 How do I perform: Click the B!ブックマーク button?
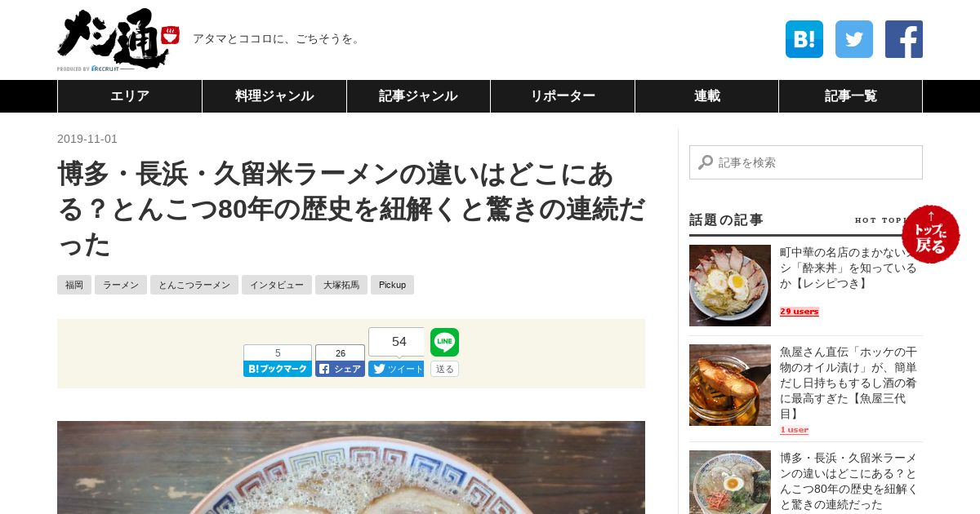[278, 369]
